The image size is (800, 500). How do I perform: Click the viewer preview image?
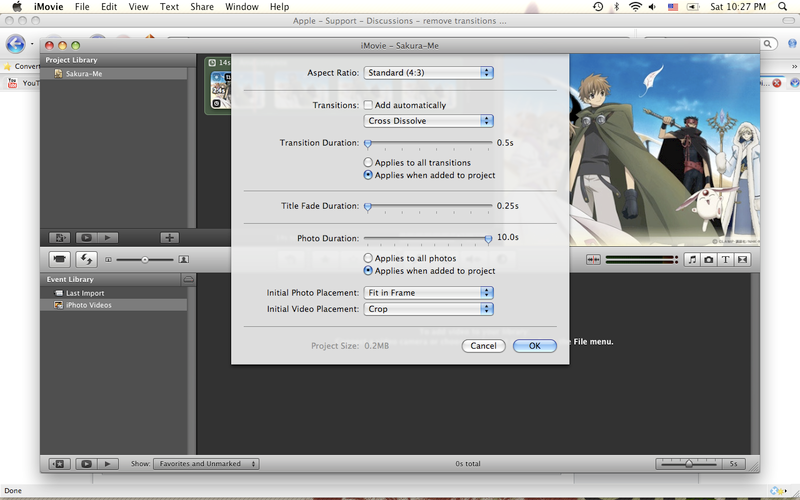pos(664,150)
